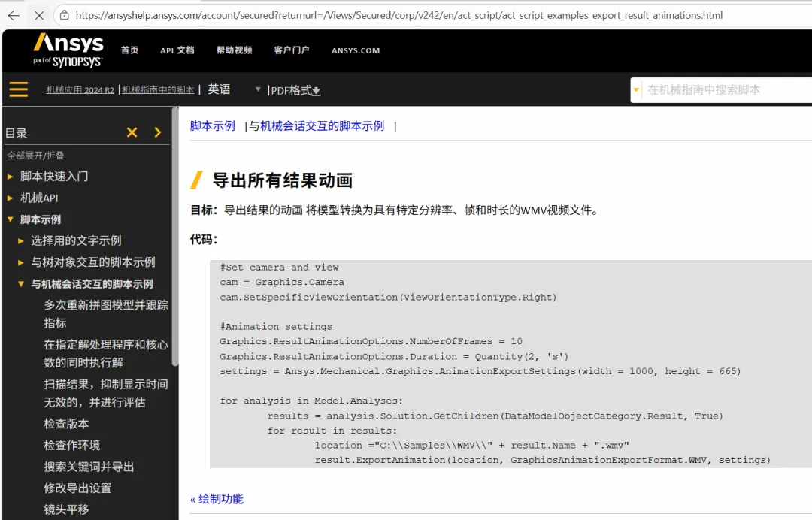Click 全部展开/折叠 in the contents panel

click(36, 156)
